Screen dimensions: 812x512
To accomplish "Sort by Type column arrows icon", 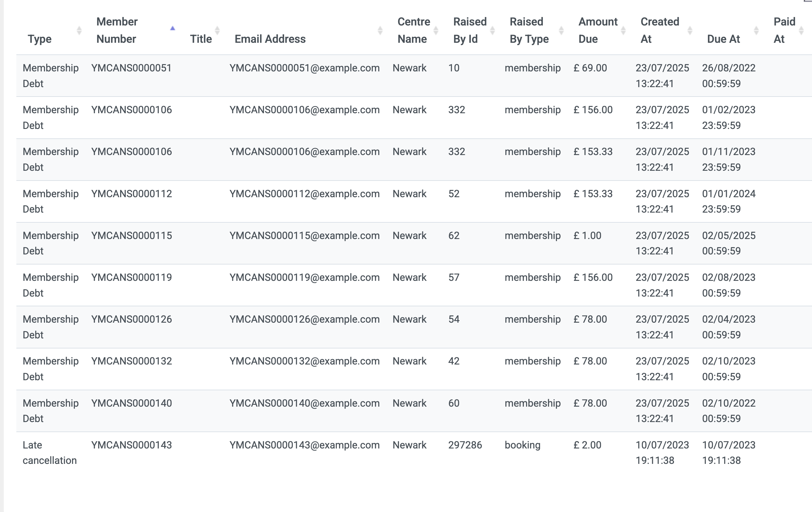I will coord(79,31).
